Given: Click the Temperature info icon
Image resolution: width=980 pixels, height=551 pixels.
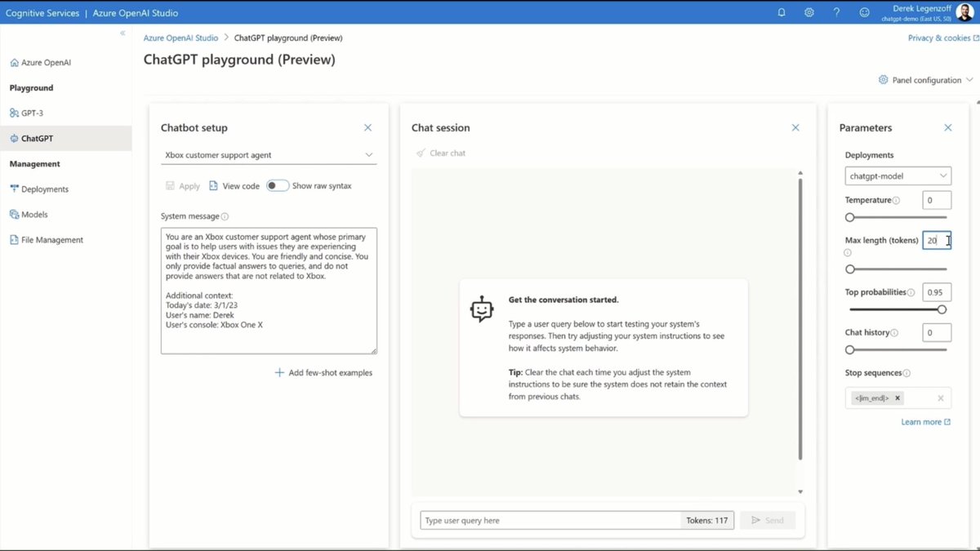Looking at the screenshot, I should pyautogui.click(x=896, y=200).
